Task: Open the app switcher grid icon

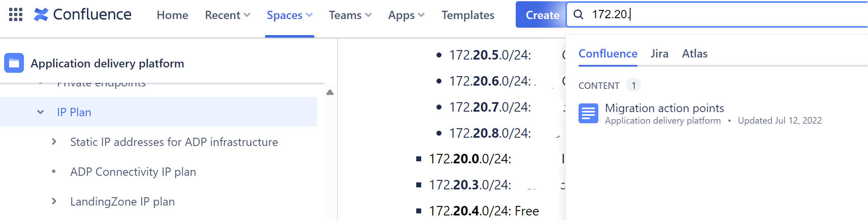Action: 16,15
